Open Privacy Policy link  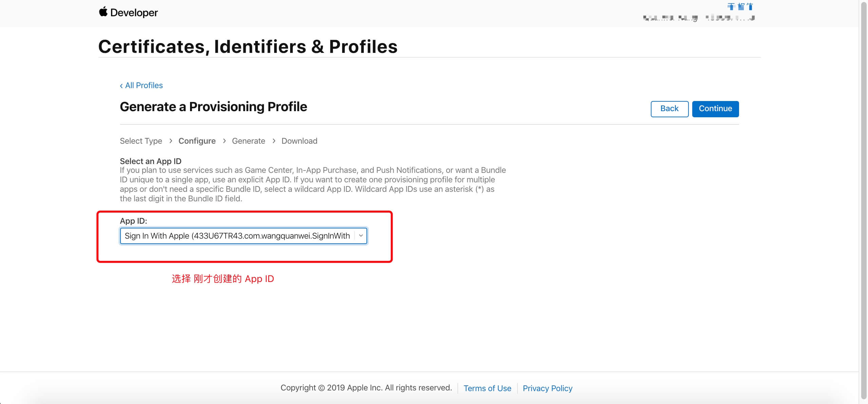pos(547,388)
